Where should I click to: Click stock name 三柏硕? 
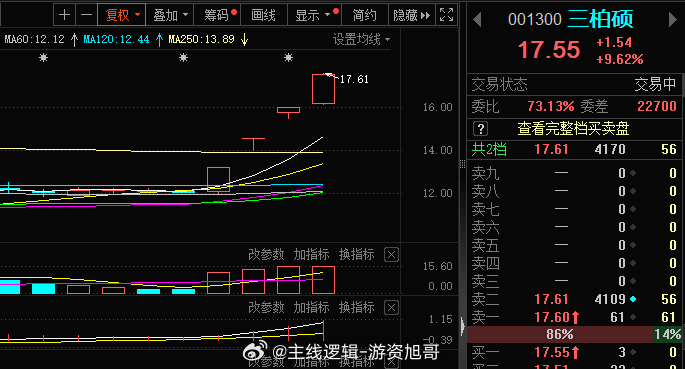point(601,19)
